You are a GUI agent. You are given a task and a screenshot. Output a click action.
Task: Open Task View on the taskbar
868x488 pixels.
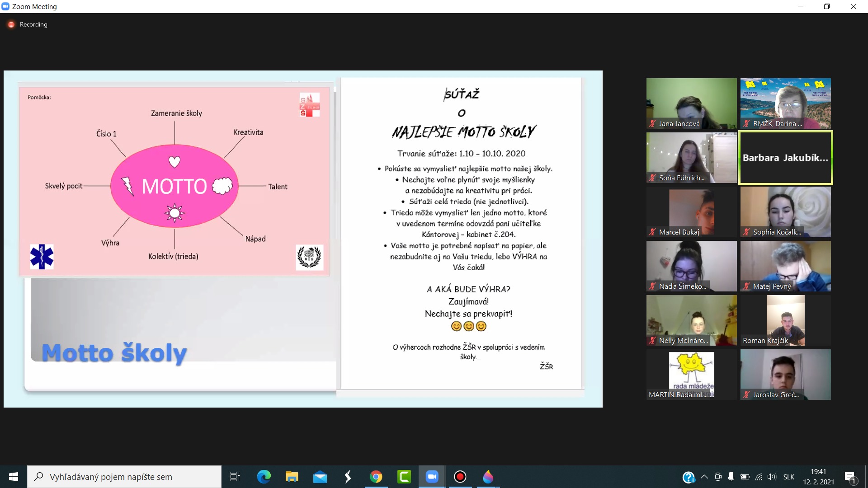tap(235, 477)
